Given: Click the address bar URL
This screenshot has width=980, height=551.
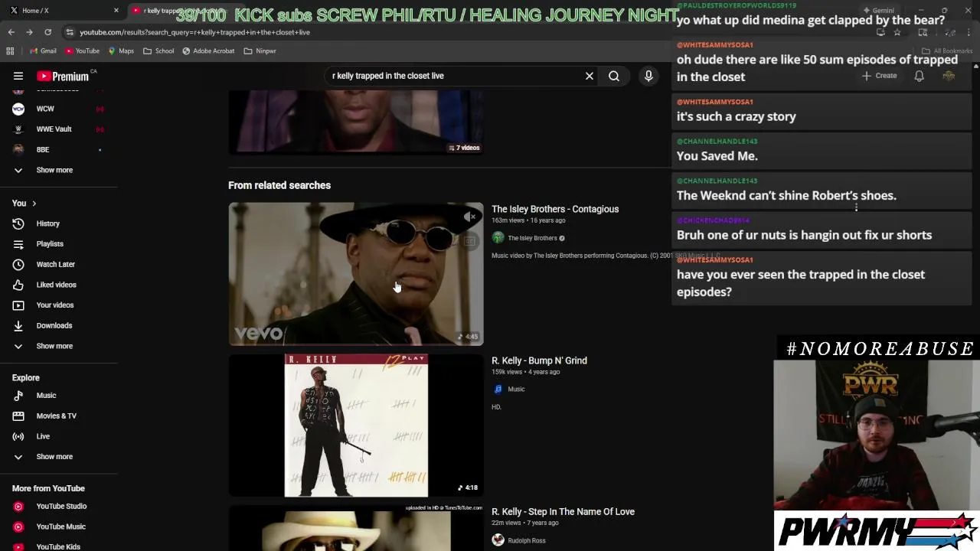Looking at the screenshot, I should (194, 32).
